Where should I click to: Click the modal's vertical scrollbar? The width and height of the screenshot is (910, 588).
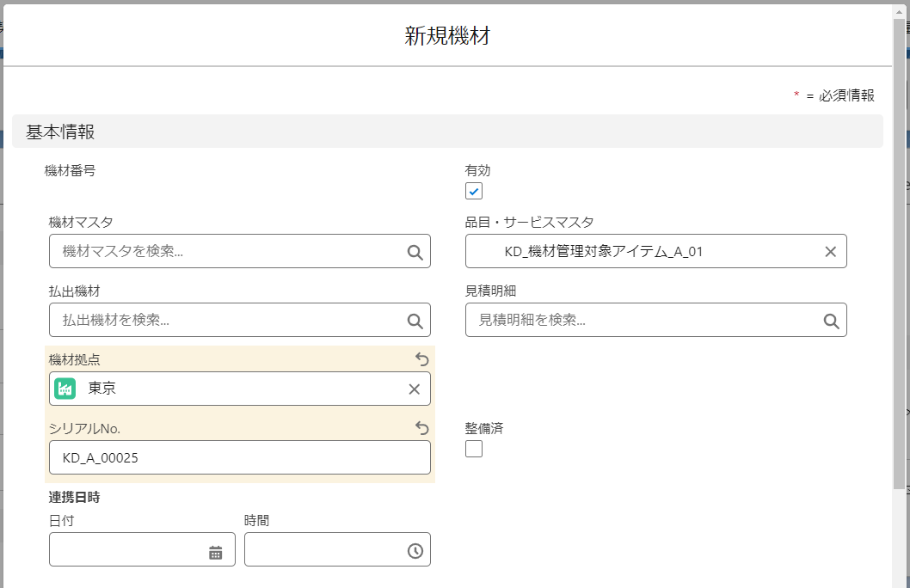899,258
